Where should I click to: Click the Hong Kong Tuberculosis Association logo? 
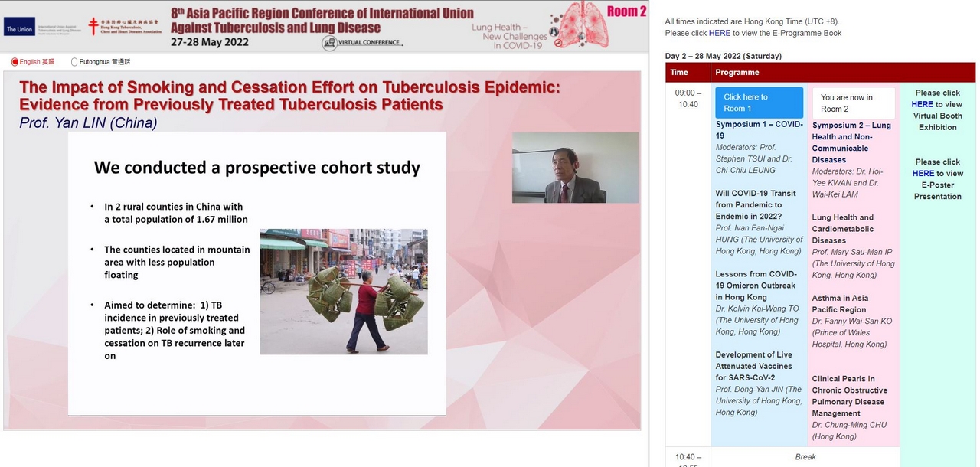pos(125,27)
